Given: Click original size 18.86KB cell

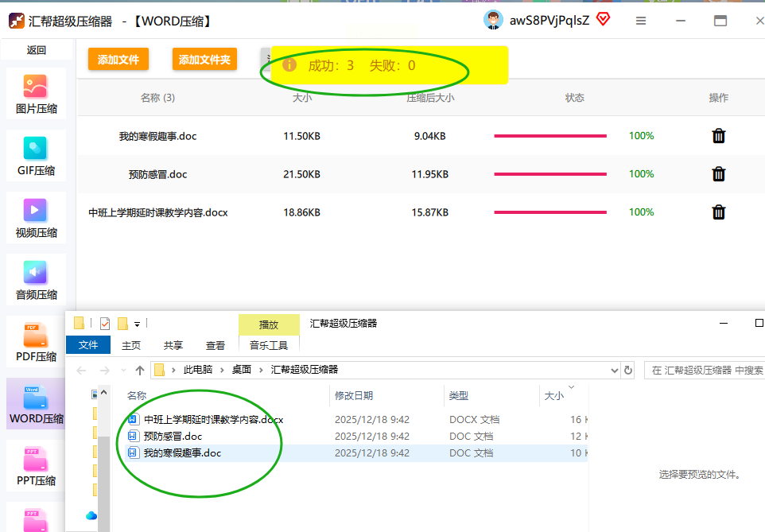Looking at the screenshot, I should pos(301,212).
